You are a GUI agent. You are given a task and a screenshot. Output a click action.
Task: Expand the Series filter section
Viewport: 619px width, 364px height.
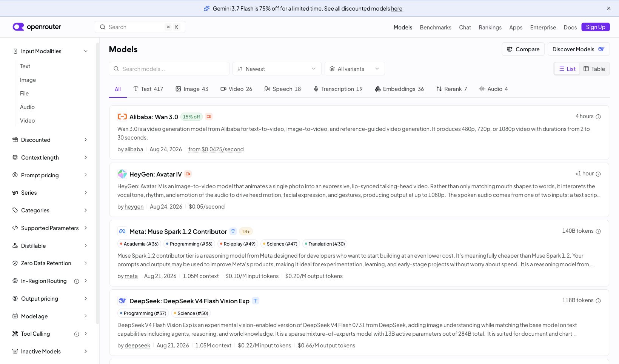click(50, 192)
